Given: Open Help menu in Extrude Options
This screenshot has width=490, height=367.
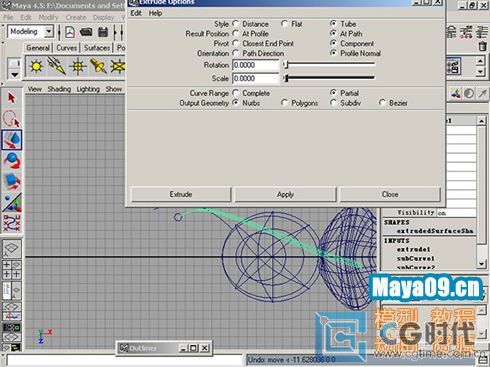Looking at the screenshot, I should pyautogui.click(x=155, y=13).
